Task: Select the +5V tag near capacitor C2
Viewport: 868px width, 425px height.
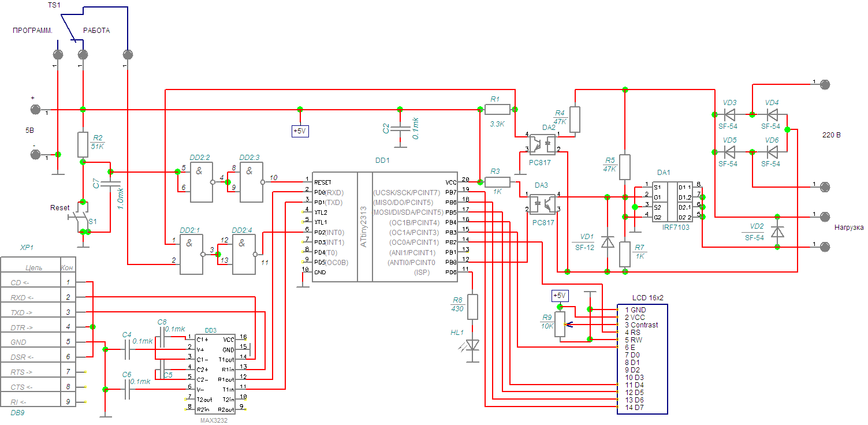Action: (299, 131)
